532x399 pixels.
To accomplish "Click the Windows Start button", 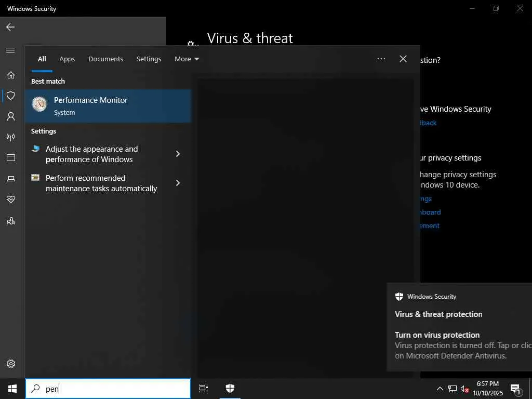I will [x=12, y=389].
